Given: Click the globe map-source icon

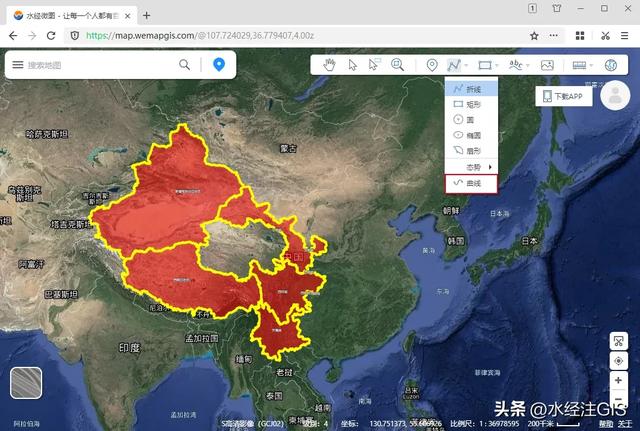Looking at the screenshot, I should click(611, 65).
